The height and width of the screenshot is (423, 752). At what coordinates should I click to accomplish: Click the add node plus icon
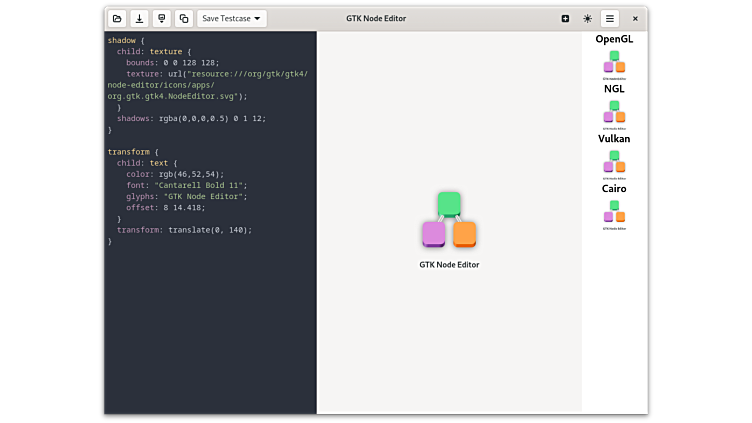click(565, 18)
